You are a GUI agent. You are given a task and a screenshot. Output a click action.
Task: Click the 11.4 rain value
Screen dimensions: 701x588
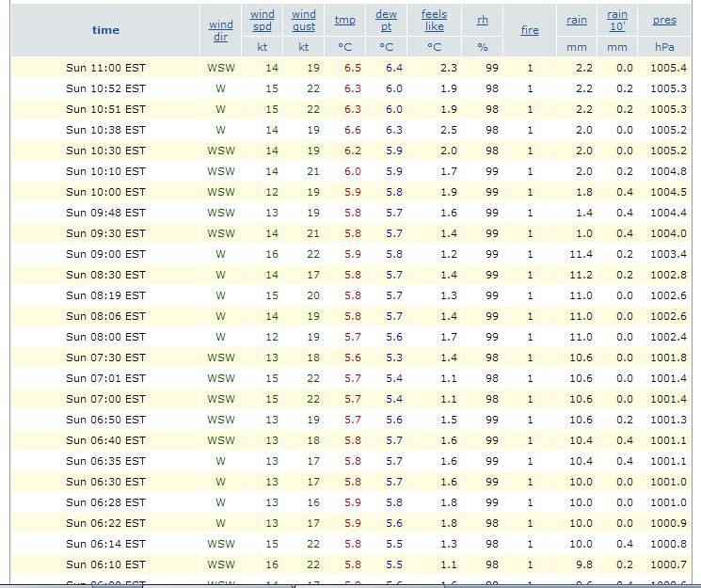(x=581, y=254)
